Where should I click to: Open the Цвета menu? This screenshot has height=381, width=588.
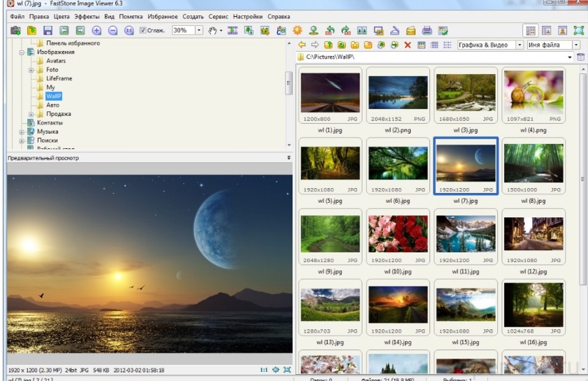[61, 17]
